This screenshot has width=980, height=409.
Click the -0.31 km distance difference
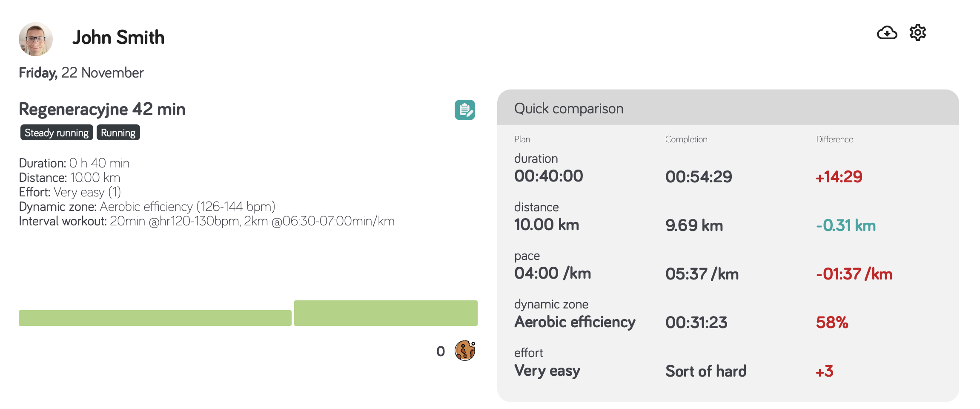846,225
